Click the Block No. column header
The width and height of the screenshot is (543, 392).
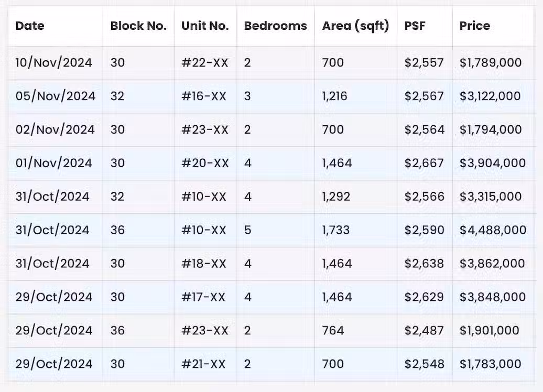click(x=138, y=26)
